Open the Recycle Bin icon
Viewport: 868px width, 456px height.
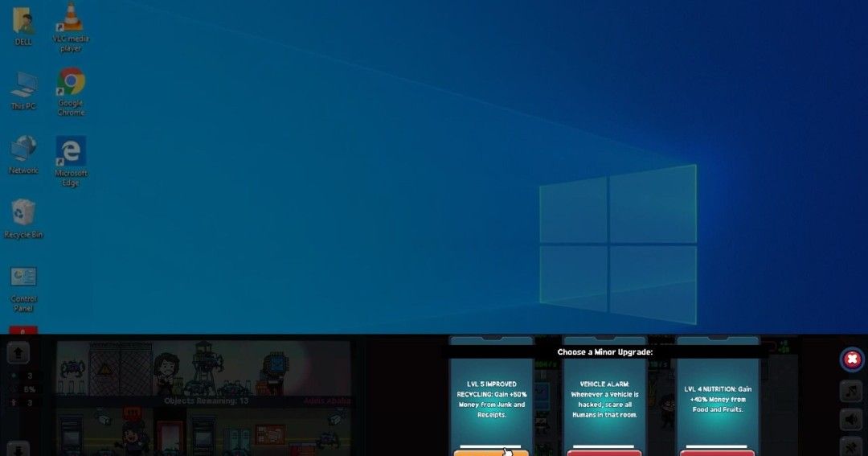coord(23,214)
